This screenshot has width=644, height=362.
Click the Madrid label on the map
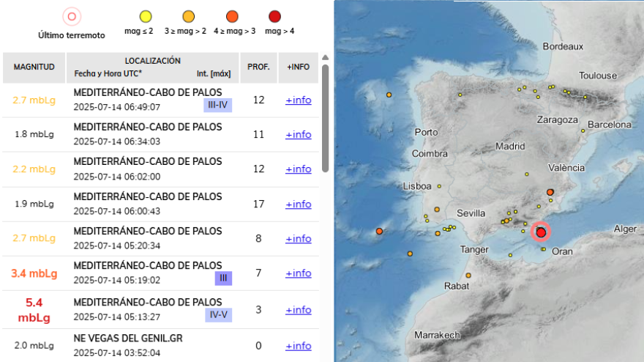[x=510, y=146]
